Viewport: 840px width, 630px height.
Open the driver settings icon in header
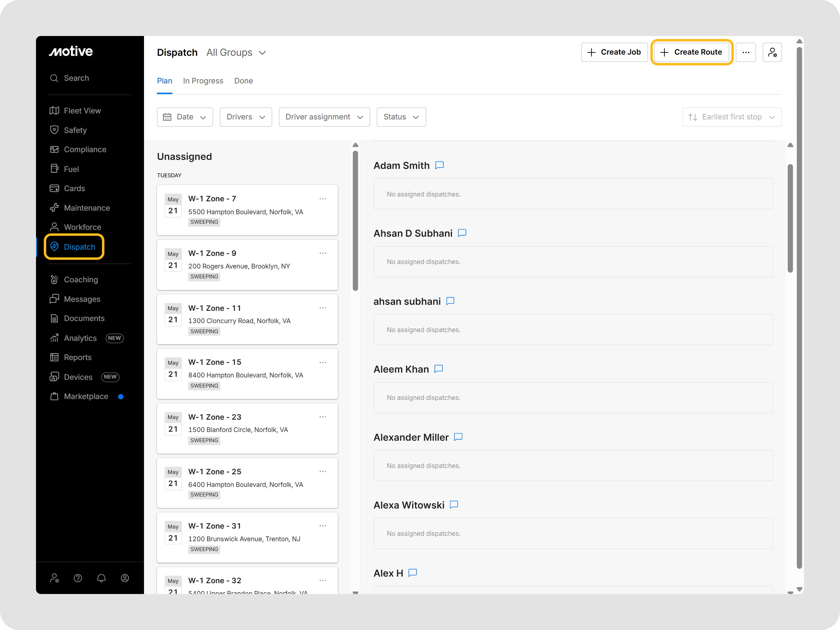point(772,52)
